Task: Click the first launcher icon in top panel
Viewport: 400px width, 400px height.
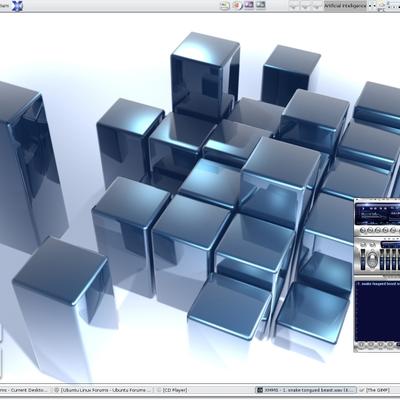Action: 225,5
